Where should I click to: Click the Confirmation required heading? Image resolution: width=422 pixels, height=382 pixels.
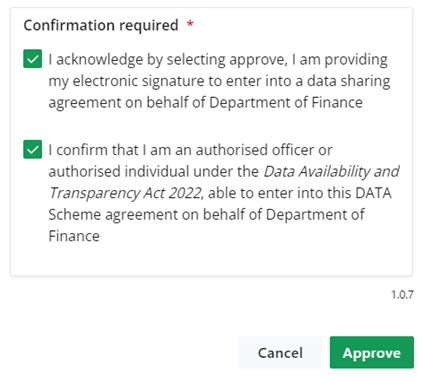101,25
